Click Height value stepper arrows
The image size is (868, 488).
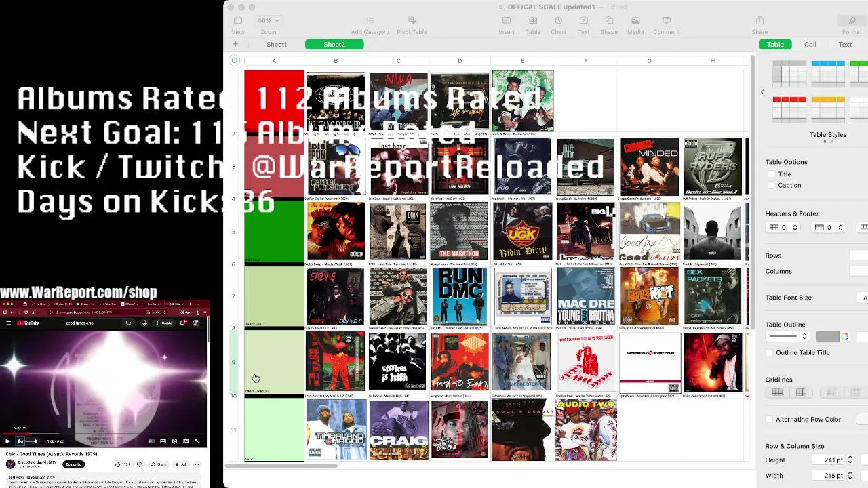pos(850,460)
